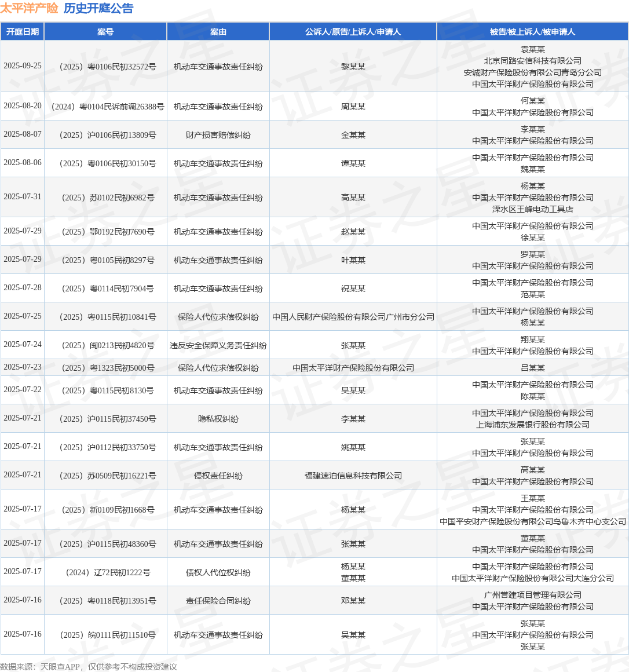Click case number (2025)鄂0192民初7690号
Viewport: 629px width, 672px height.
pyautogui.click(x=108, y=232)
